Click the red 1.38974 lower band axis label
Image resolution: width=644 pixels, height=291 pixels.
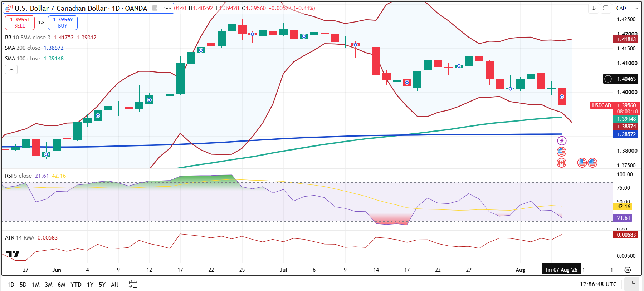click(626, 127)
